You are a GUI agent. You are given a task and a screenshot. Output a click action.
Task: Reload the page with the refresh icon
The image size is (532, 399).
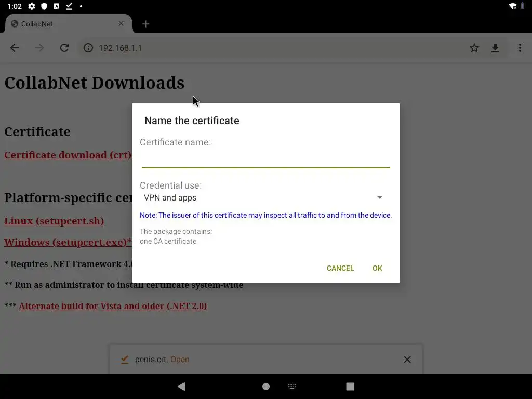click(x=64, y=48)
